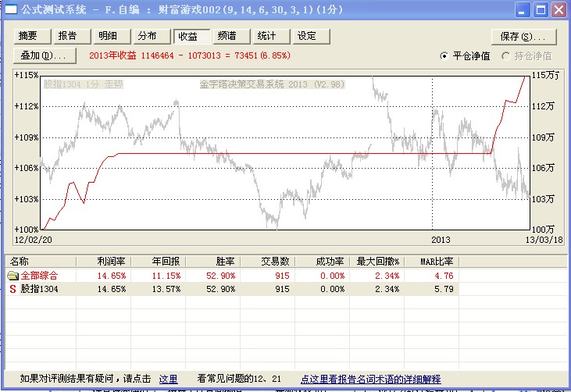Show the 明细 tab
The width and height of the screenshot is (571, 392).
tap(108, 36)
